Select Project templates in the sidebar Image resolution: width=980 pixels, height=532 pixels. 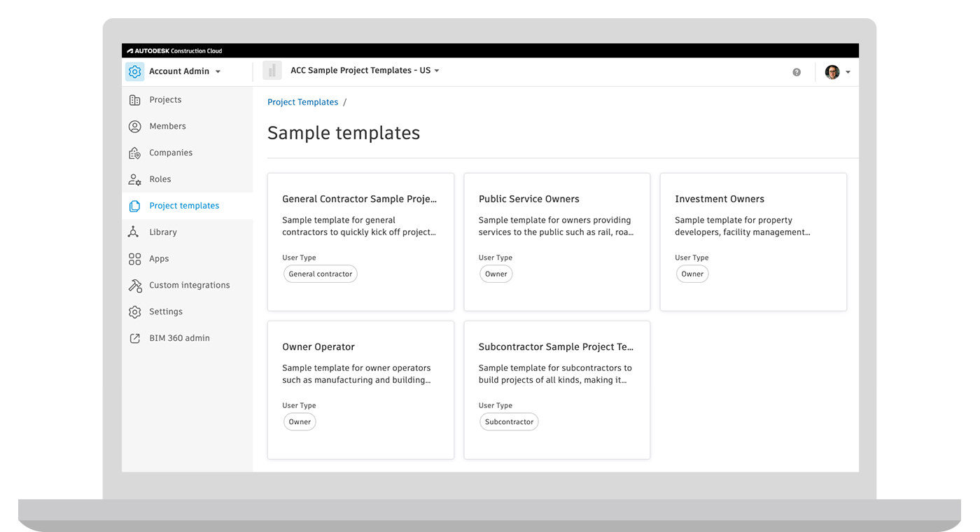188,206
